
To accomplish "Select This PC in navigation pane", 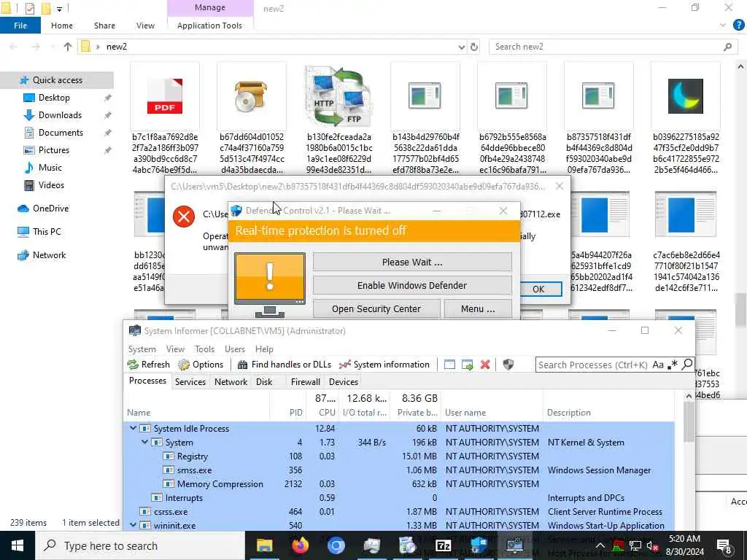I will 47,231.
